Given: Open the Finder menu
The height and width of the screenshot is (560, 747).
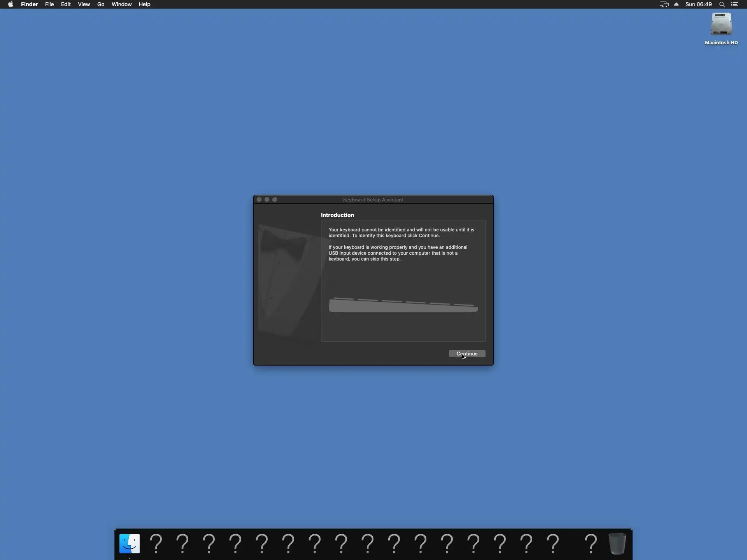Looking at the screenshot, I should [x=30, y=4].
